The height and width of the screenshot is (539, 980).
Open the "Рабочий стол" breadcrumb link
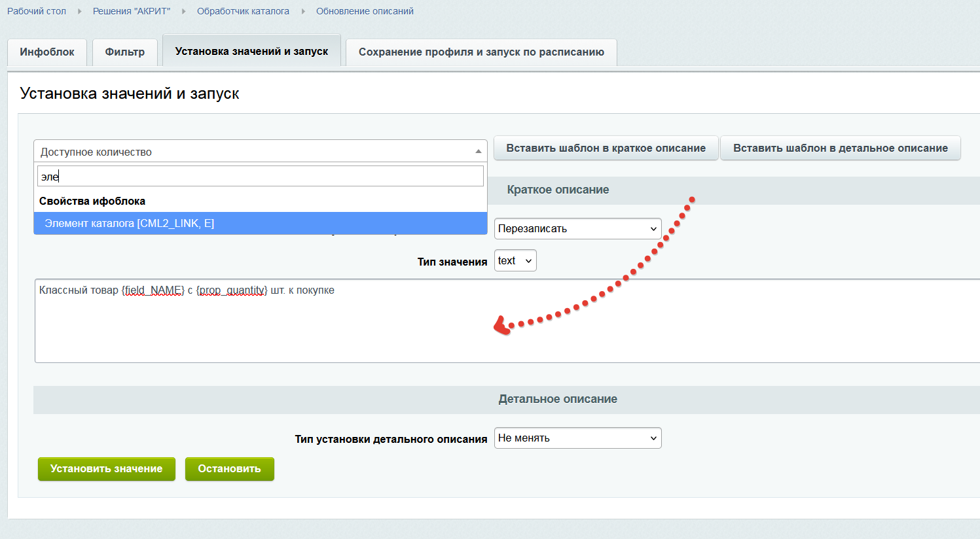click(37, 11)
